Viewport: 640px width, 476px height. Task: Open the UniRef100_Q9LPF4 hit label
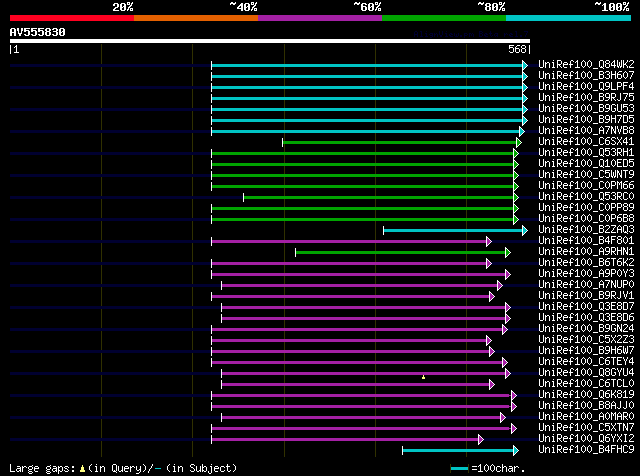click(x=586, y=86)
